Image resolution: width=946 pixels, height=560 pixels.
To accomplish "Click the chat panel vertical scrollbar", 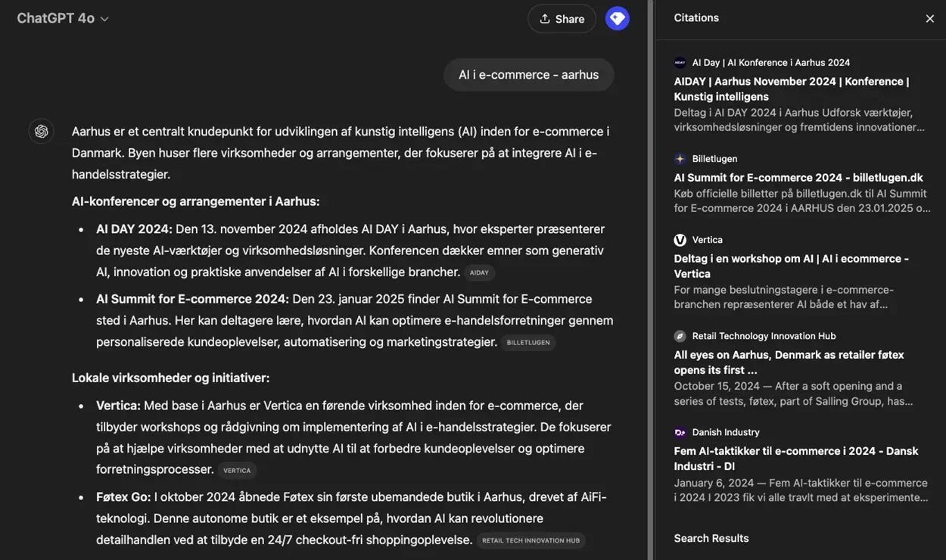I will click(650, 280).
